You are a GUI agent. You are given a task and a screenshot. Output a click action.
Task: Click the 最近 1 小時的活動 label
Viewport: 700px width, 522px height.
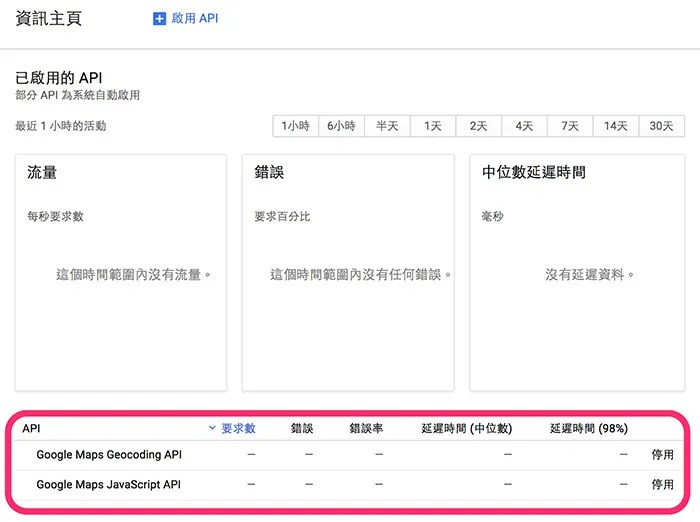61,126
